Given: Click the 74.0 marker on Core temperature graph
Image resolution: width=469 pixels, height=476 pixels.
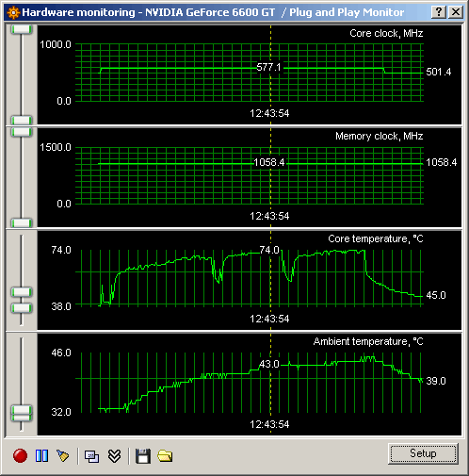Looking at the screenshot, I should pos(269,250).
